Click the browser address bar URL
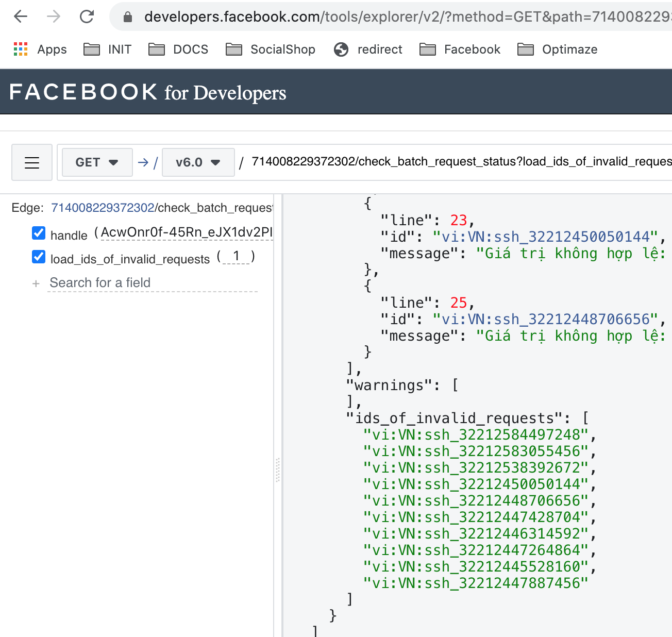 coord(407,17)
